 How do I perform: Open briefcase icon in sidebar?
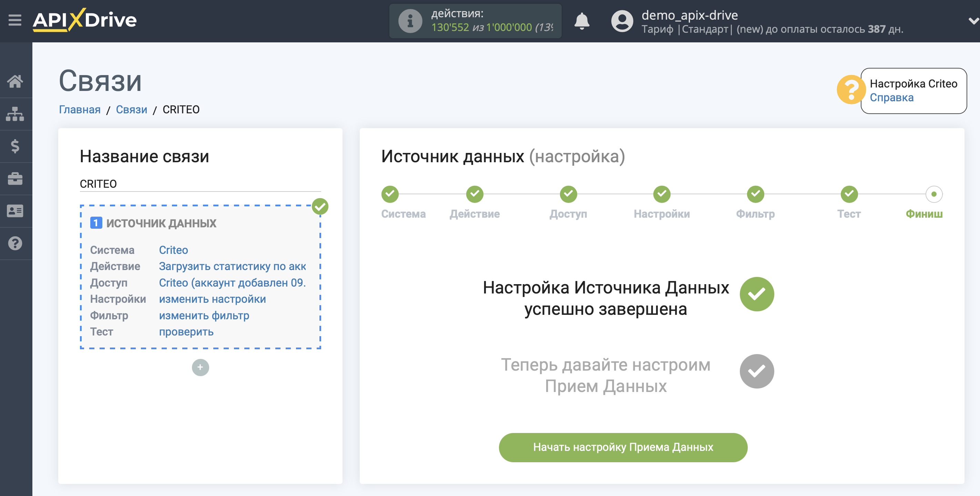[15, 178]
